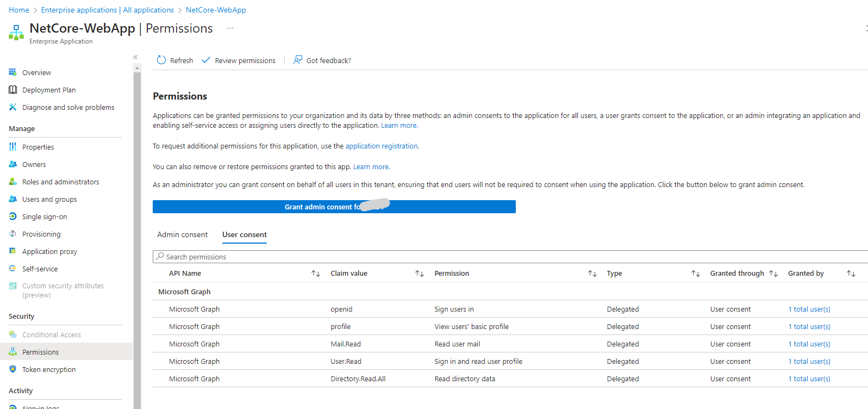The height and width of the screenshot is (409, 868).
Task: Switch to the Admin consent tab
Action: click(x=182, y=235)
